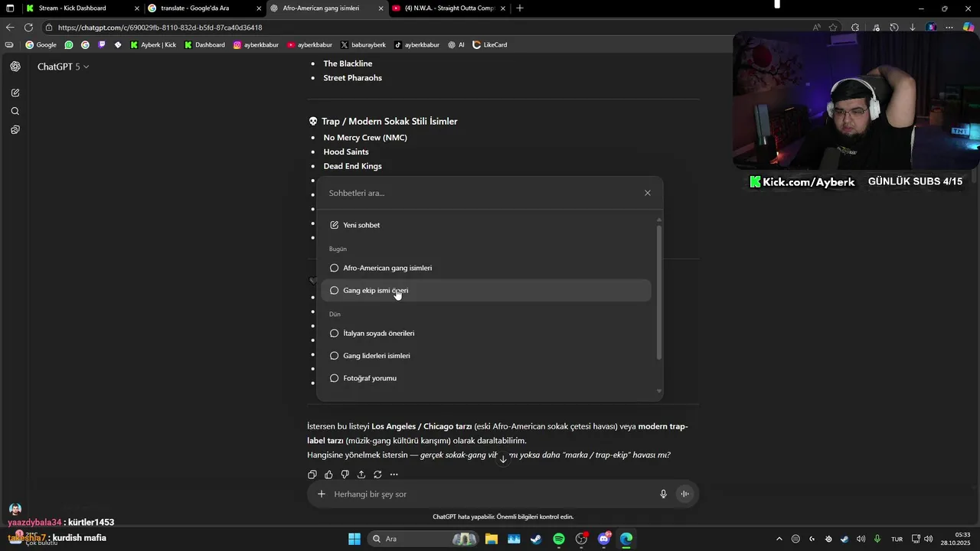Viewport: 980px width, 551px height.
Task: Close the chat search dialog
Action: point(648,193)
